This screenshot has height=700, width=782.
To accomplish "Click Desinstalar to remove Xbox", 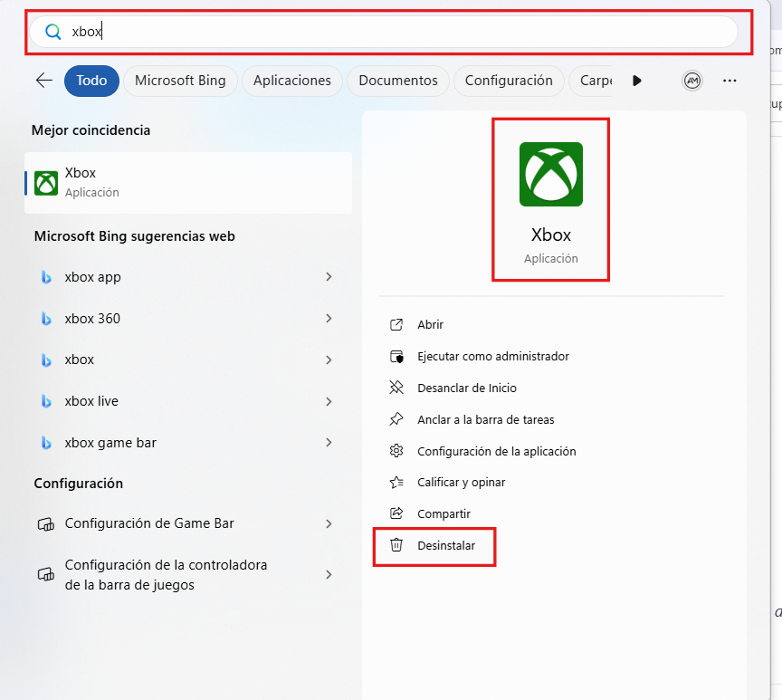I will point(445,545).
